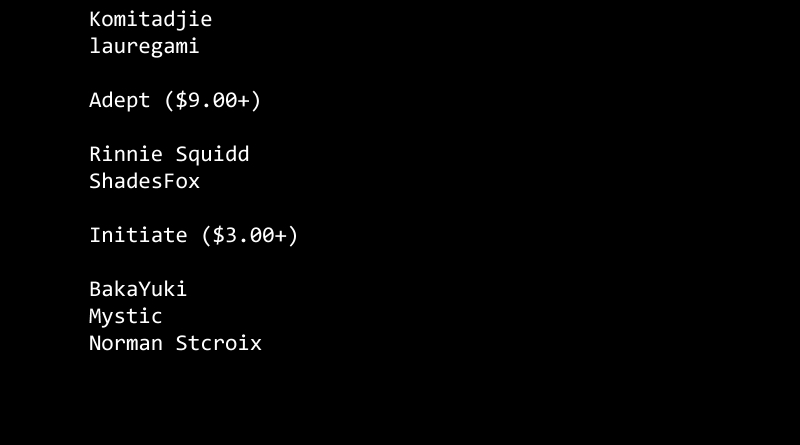Image resolution: width=800 pixels, height=445 pixels.
Task: Select the lauregami credit entry
Action: click(x=144, y=46)
